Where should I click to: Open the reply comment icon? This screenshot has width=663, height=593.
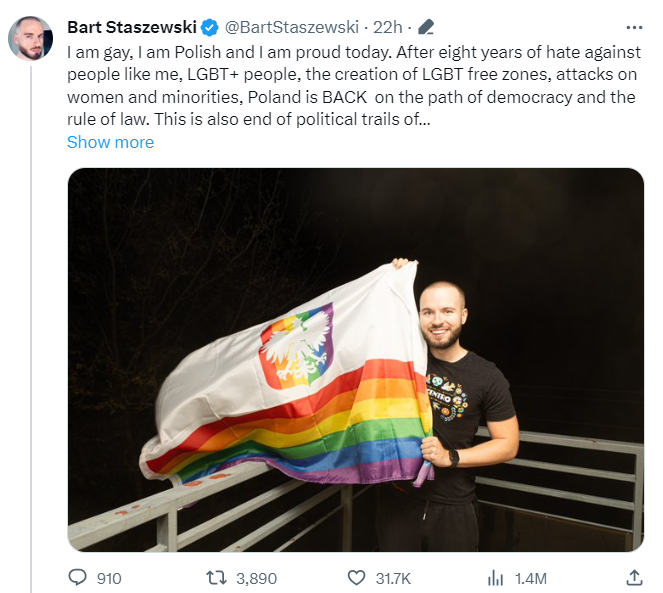click(77, 577)
